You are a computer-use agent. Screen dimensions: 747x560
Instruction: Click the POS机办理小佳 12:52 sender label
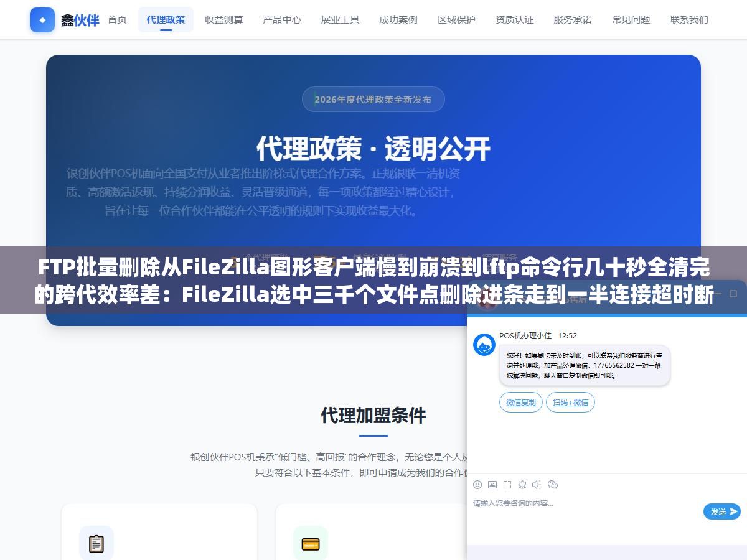[538, 336]
